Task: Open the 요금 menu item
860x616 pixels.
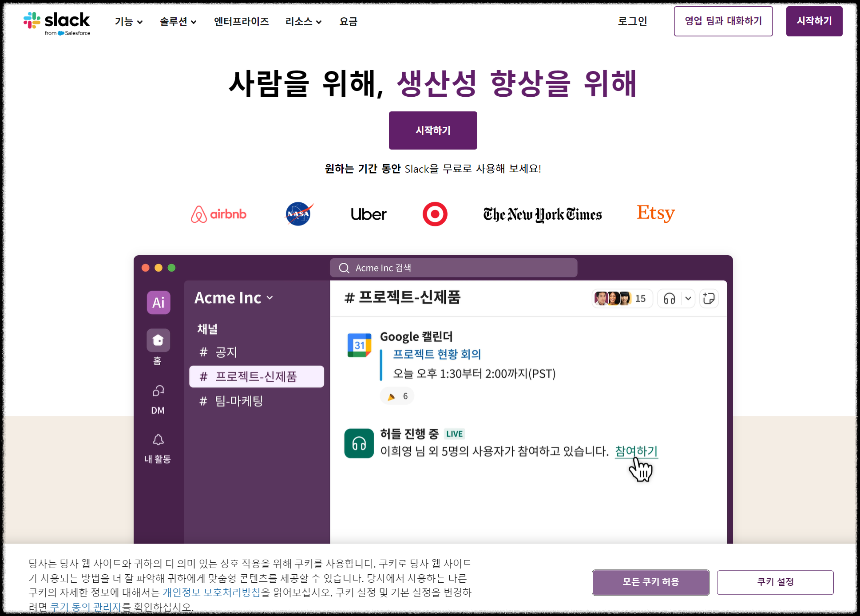Action: [348, 21]
